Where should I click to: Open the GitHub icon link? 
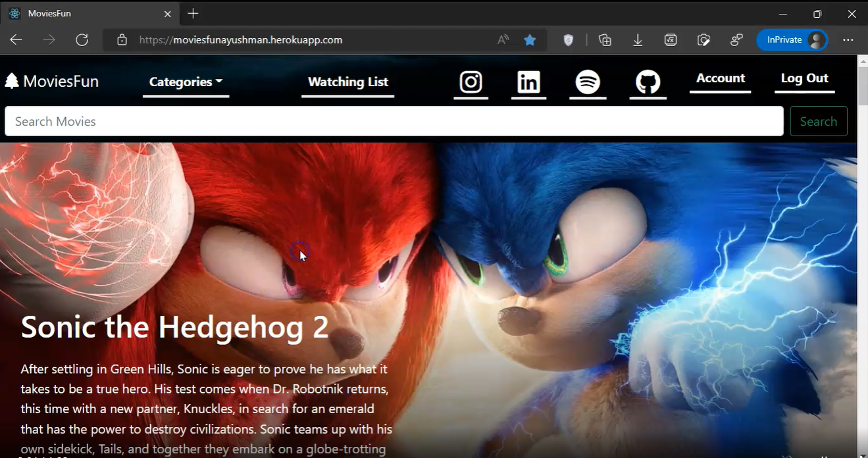[648, 83]
